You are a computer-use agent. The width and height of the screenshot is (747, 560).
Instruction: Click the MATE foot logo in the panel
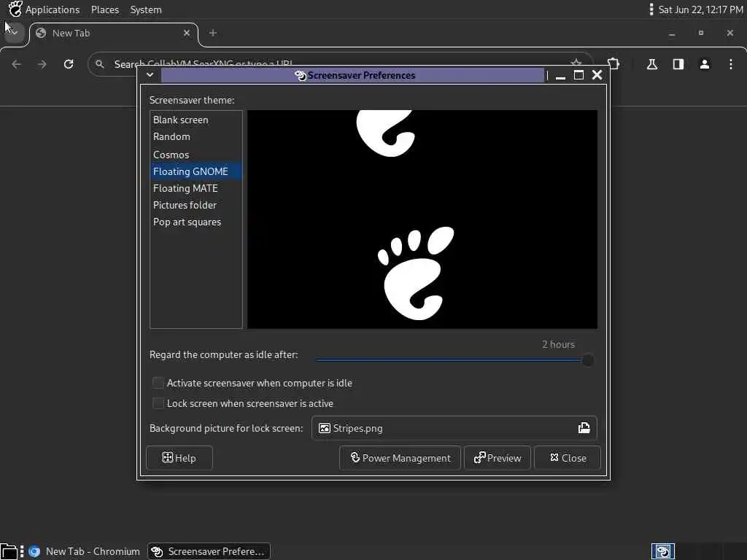[15, 9]
